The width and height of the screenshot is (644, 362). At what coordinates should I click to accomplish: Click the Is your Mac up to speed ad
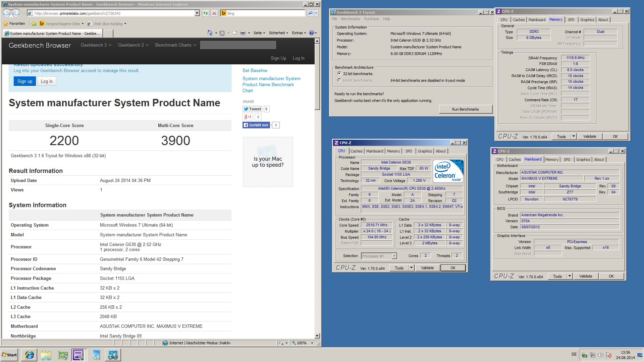click(268, 162)
